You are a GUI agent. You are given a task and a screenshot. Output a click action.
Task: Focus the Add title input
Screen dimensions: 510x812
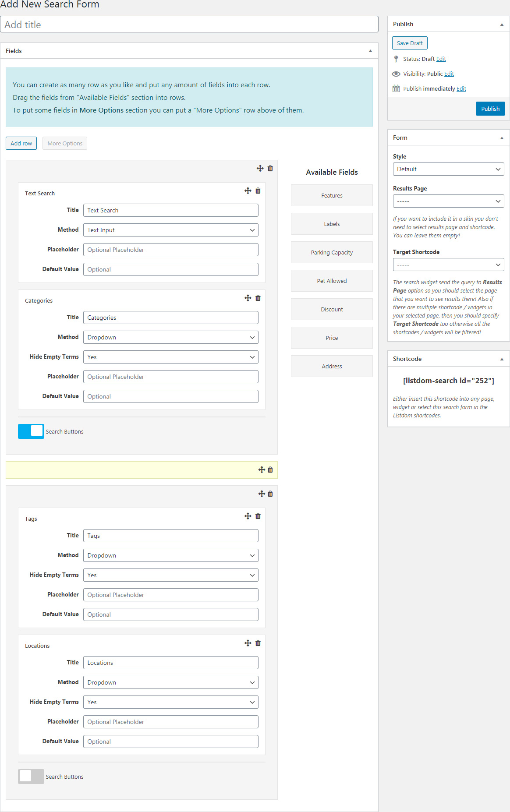tap(189, 25)
